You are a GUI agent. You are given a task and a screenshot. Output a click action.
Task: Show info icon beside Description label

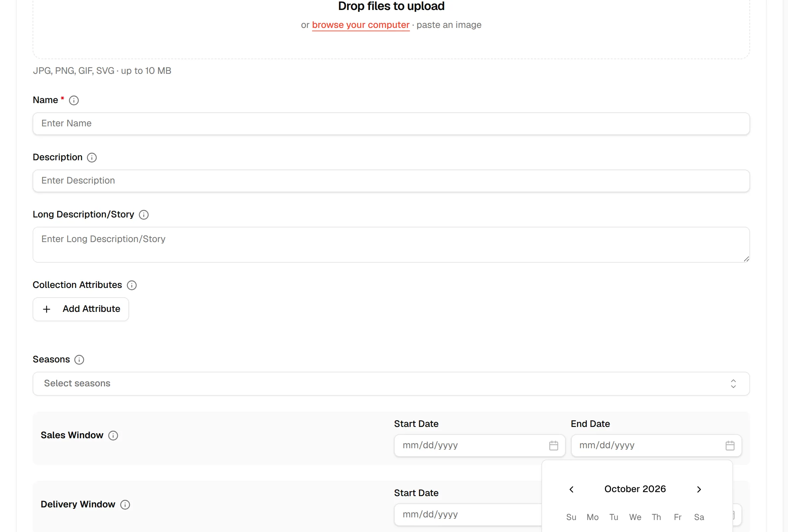[x=92, y=158]
